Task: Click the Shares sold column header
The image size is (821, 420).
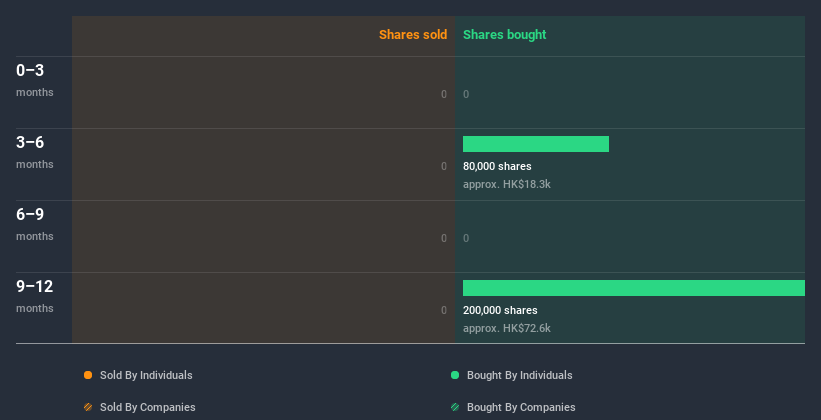Action: pyautogui.click(x=413, y=35)
